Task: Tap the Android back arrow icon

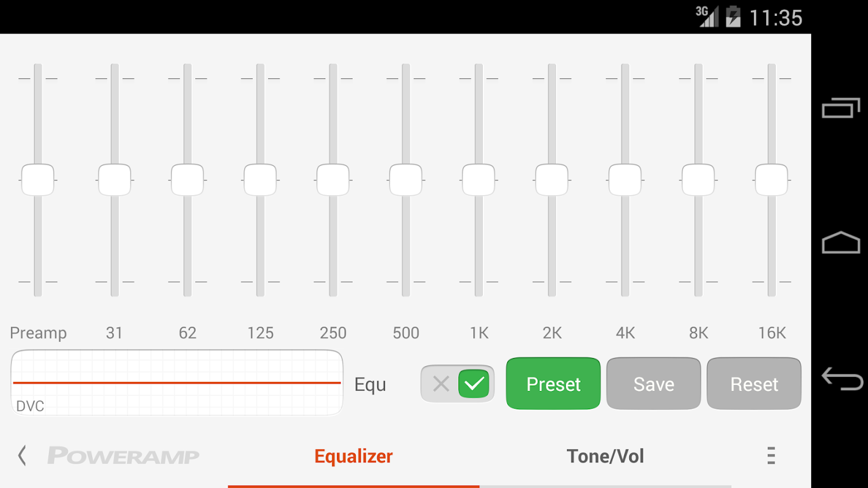Action: pos(842,378)
